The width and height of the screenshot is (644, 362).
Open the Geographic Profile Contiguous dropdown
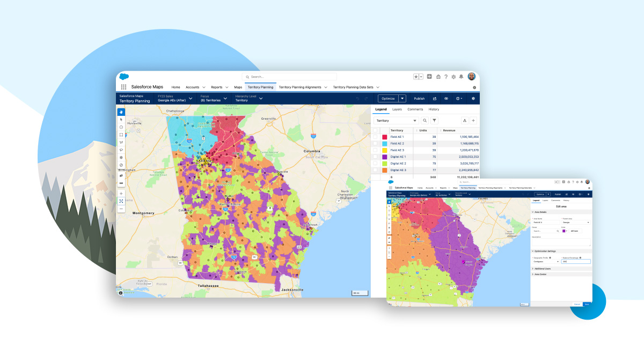[546, 262]
